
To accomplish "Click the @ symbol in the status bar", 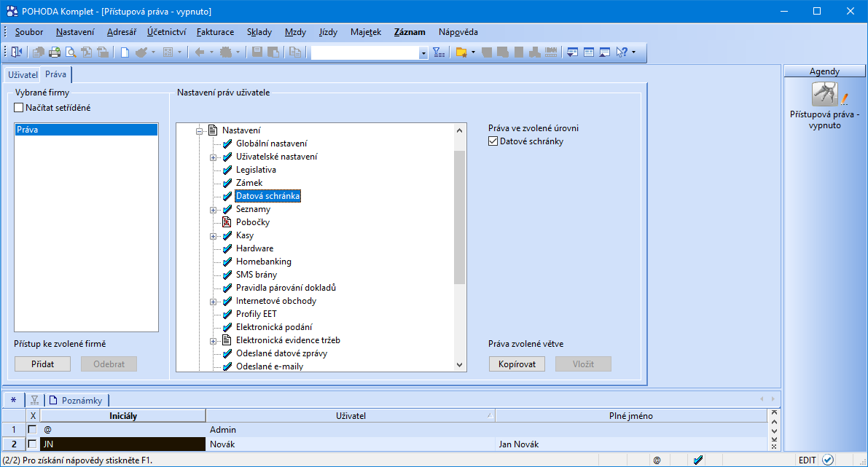I will tap(657, 460).
